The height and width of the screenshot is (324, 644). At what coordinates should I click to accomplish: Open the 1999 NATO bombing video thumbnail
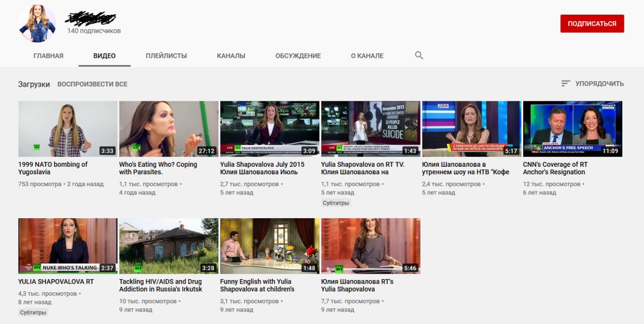tap(68, 129)
